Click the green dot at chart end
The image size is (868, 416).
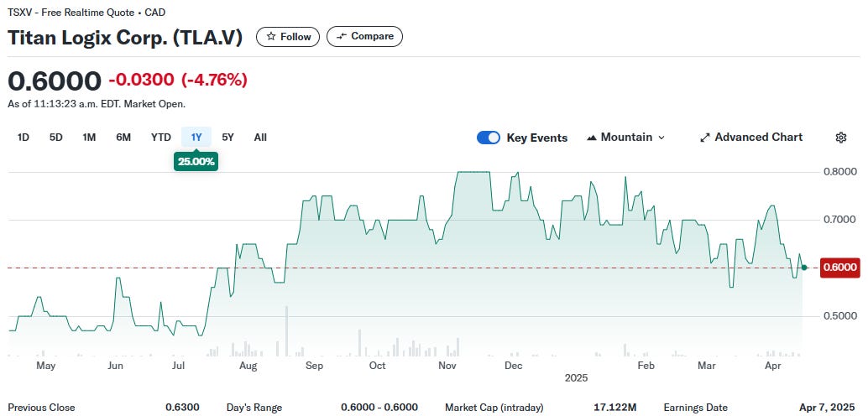pyautogui.click(x=804, y=268)
